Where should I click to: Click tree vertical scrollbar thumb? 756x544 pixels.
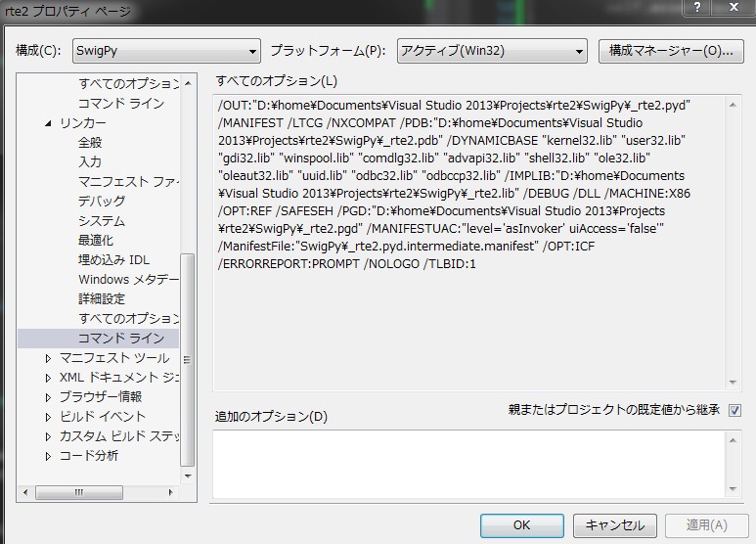coord(188,360)
